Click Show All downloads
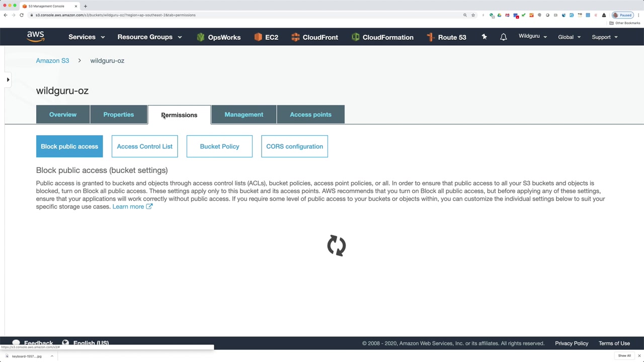 [624, 356]
